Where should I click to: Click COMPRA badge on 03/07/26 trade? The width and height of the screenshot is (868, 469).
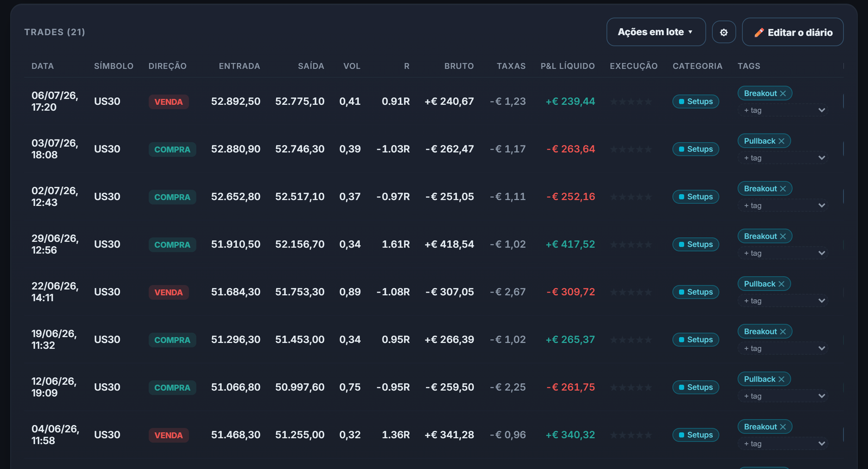pos(172,149)
